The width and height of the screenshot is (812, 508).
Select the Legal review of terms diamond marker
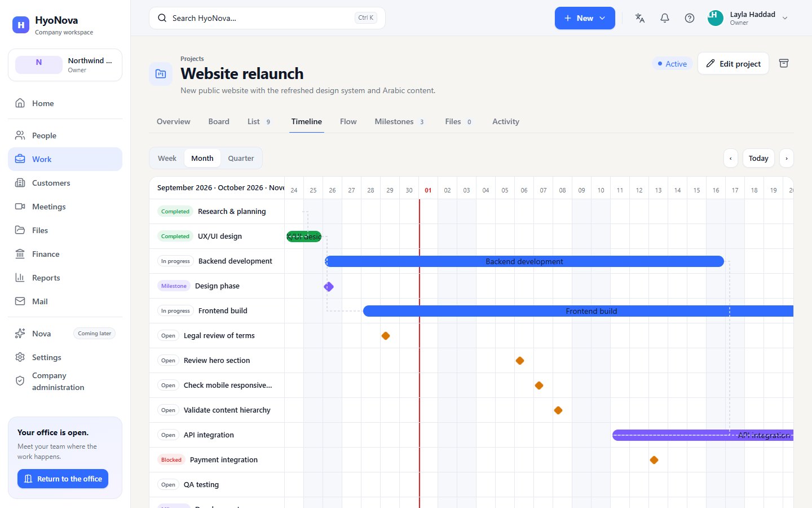pyautogui.click(x=386, y=336)
